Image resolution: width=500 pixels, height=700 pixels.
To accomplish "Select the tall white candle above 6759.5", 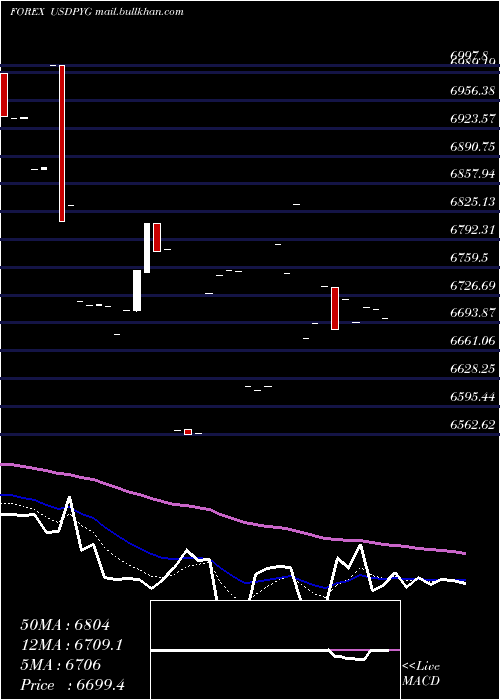I will coord(147,248).
